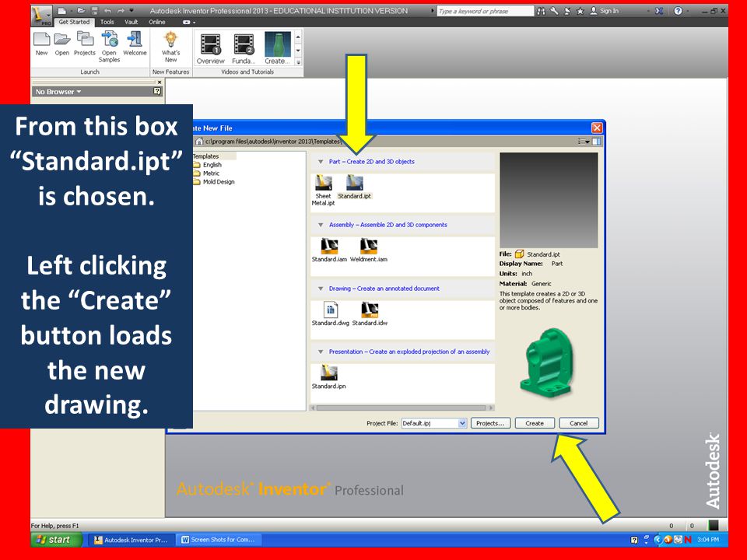
Task: Click the Projects... button in dialog
Action: click(x=490, y=423)
